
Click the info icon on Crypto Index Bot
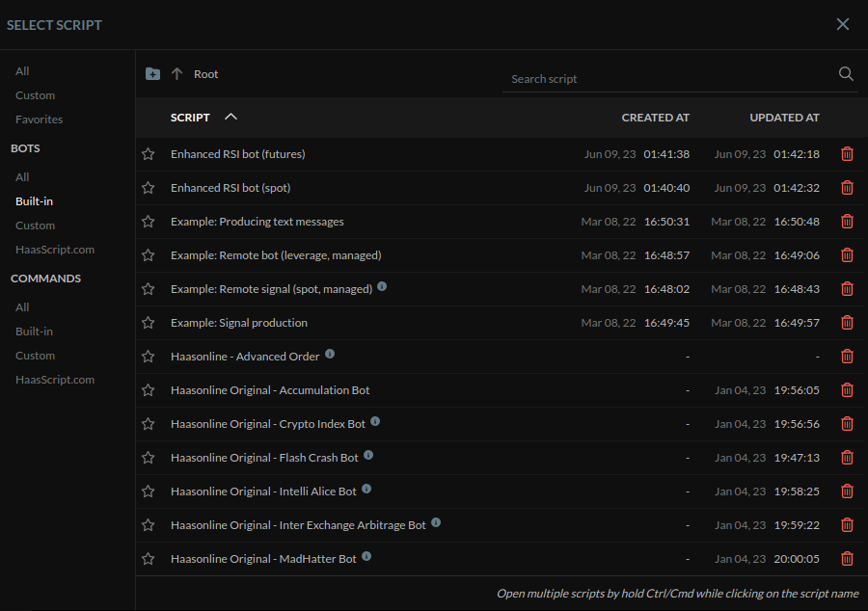(374, 423)
